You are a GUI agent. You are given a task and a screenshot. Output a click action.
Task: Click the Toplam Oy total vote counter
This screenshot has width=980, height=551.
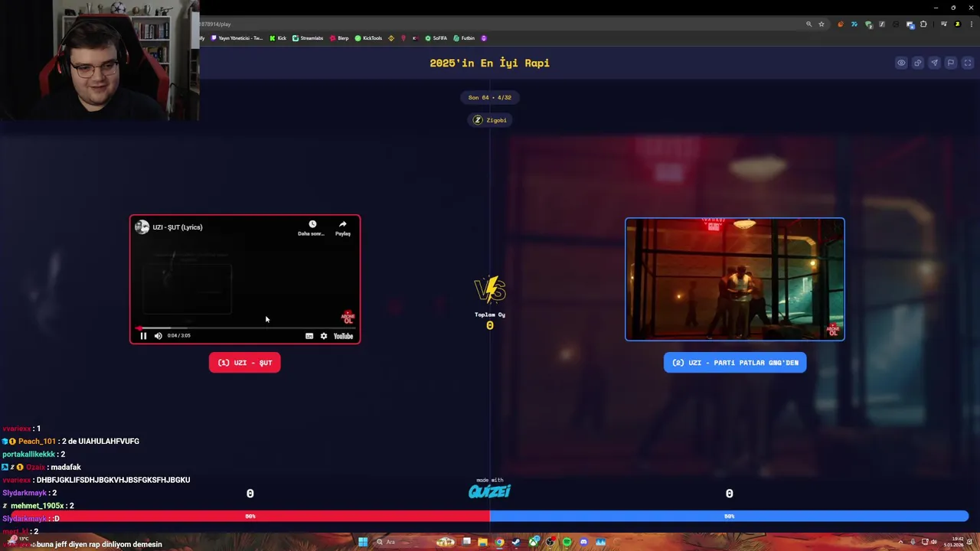point(490,321)
